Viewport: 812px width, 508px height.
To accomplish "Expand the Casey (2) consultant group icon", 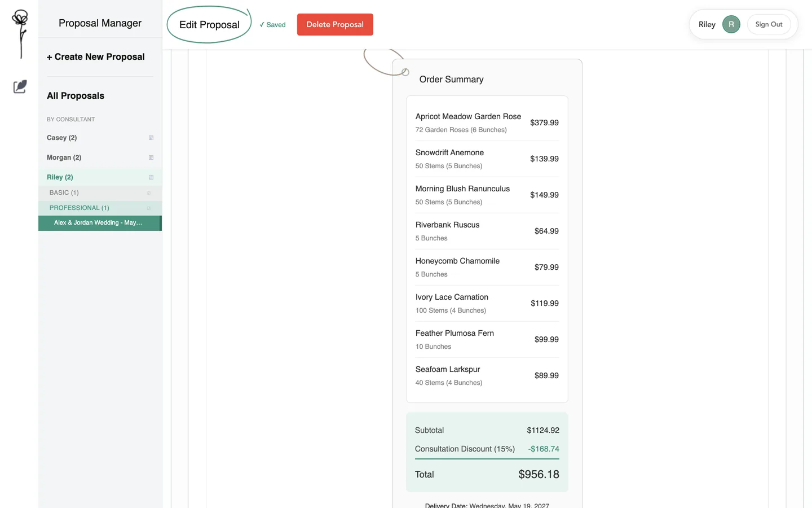I will tap(151, 138).
